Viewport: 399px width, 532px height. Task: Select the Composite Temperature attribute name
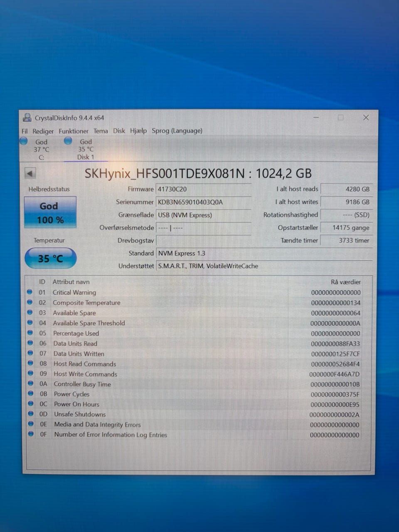(x=86, y=303)
